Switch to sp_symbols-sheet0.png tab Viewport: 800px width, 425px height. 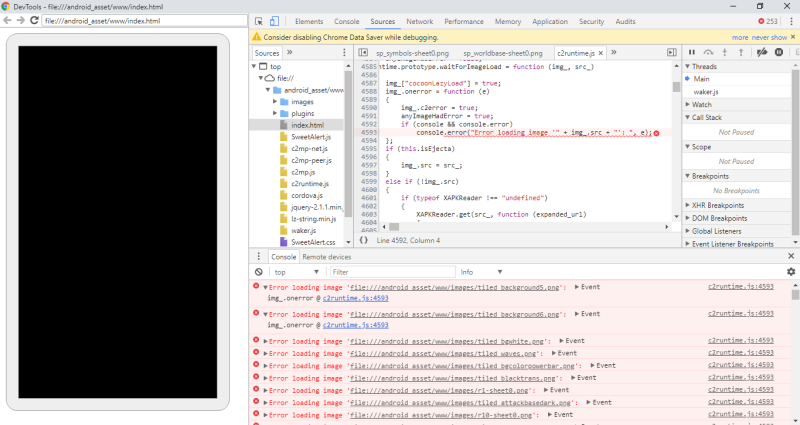click(x=412, y=53)
